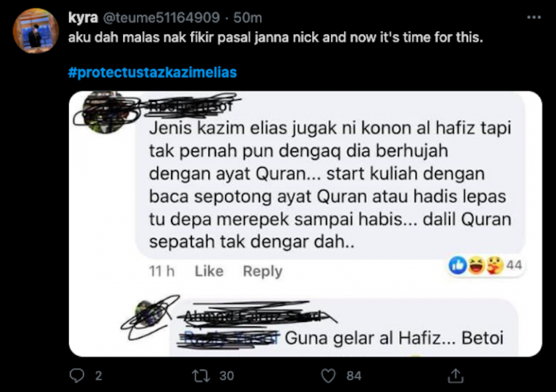Click the retweet count 30
The image size is (556, 392).
[x=227, y=375]
